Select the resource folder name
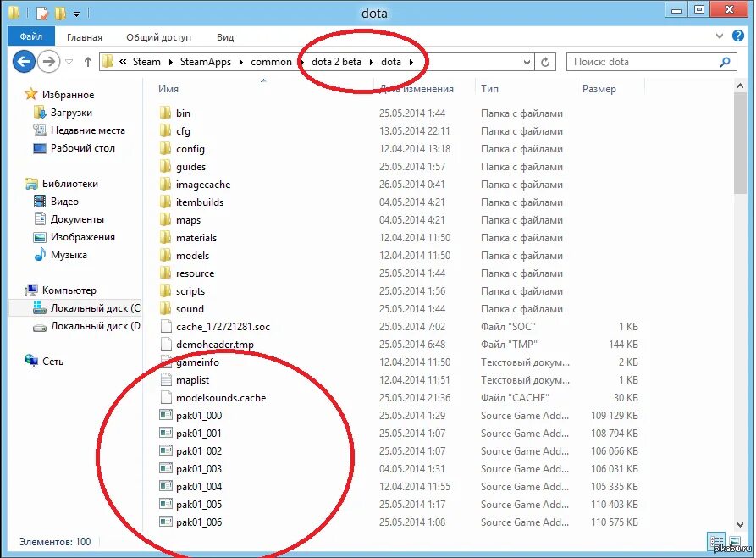Viewport: 756px width, 558px height. [196, 273]
